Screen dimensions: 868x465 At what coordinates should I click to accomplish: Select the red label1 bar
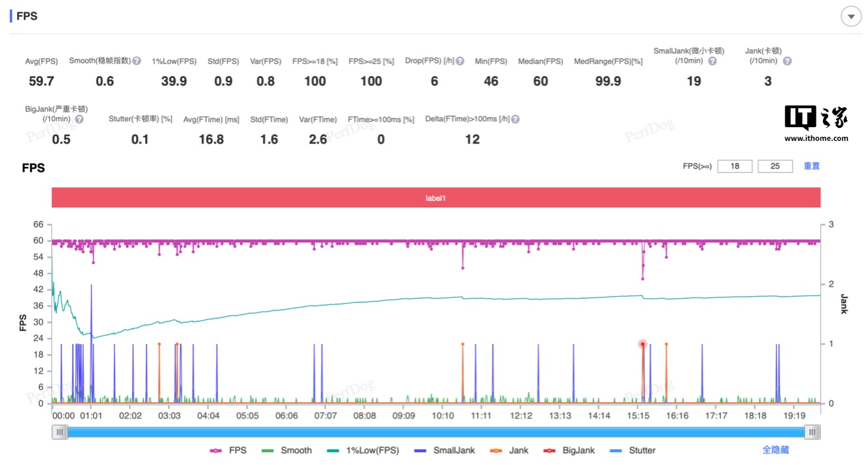point(436,198)
